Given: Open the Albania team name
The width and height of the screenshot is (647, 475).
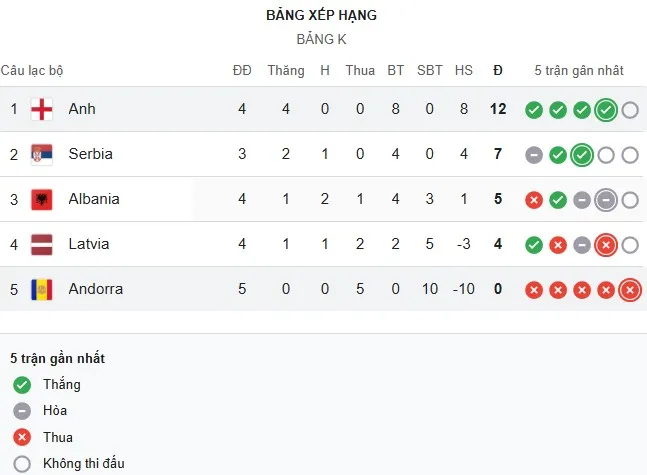Looking at the screenshot, I should [94, 199].
